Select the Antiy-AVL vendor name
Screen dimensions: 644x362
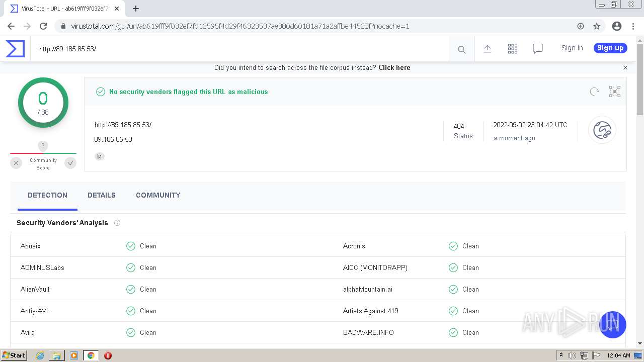click(35, 311)
